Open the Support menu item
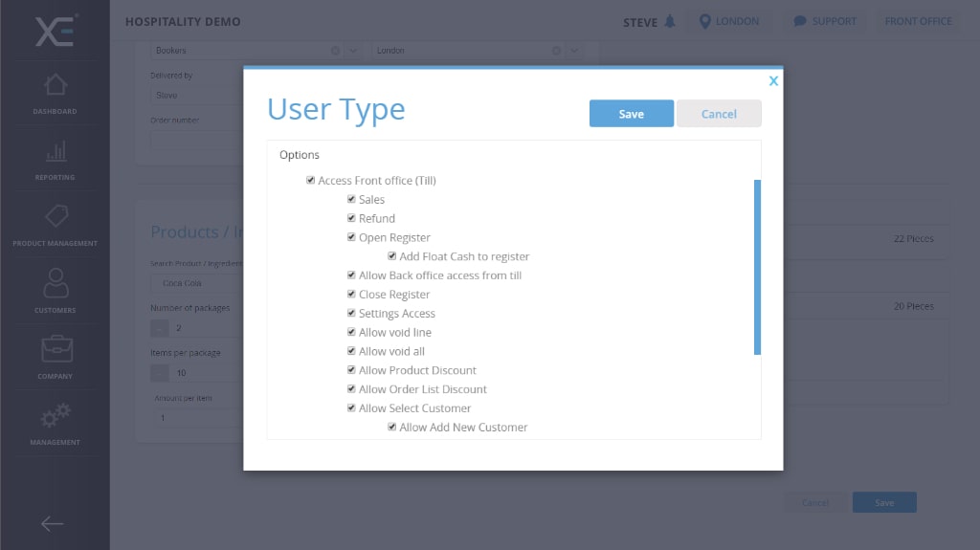Viewport: 980px width, 550px height. [824, 21]
